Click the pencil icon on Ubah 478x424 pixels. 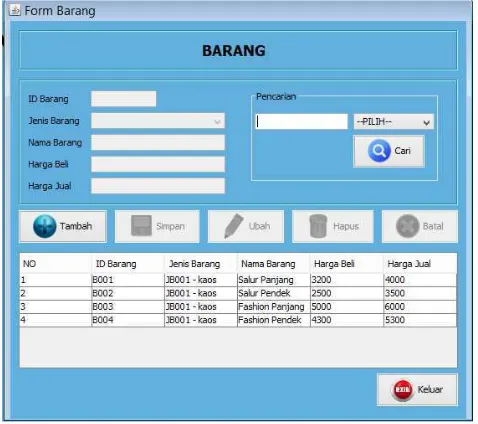(x=234, y=226)
